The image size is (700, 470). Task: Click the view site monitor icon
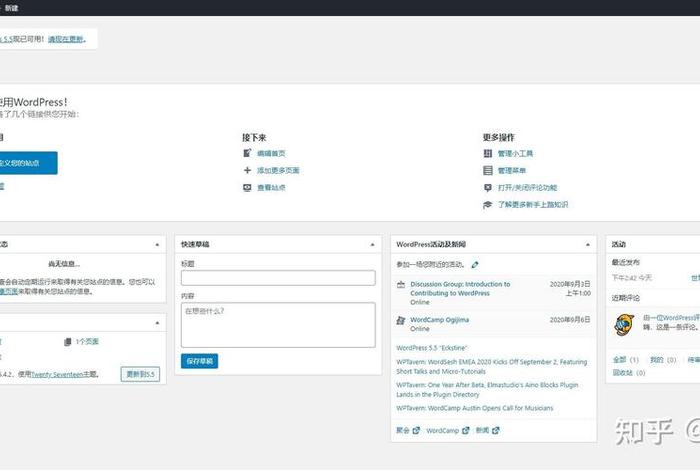(247, 187)
